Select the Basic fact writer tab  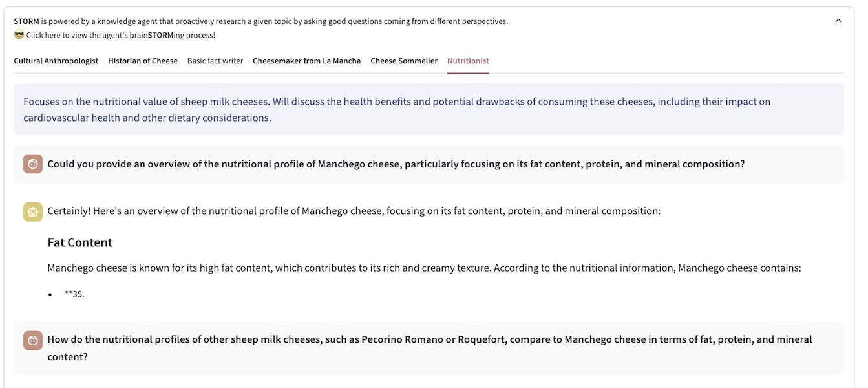point(215,61)
